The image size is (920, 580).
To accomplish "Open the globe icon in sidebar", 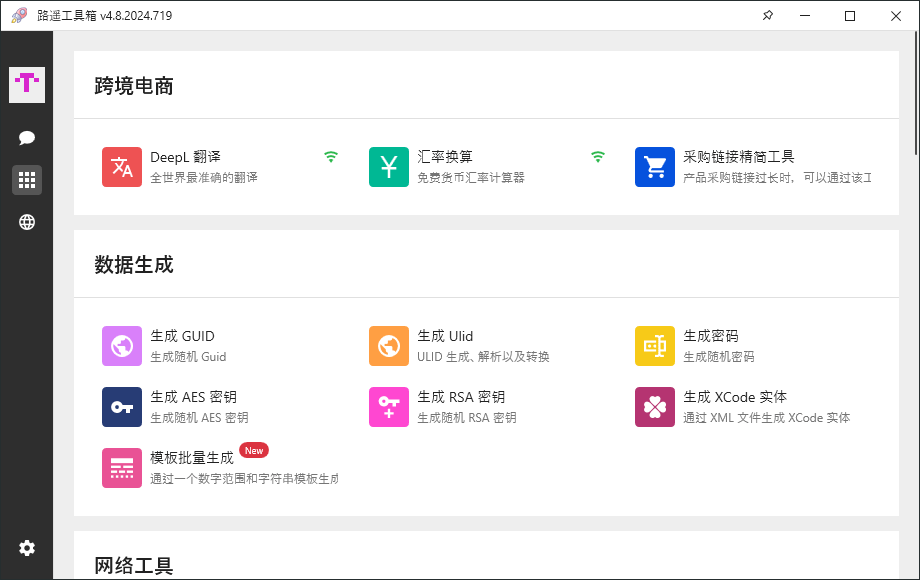I will pos(27,222).
